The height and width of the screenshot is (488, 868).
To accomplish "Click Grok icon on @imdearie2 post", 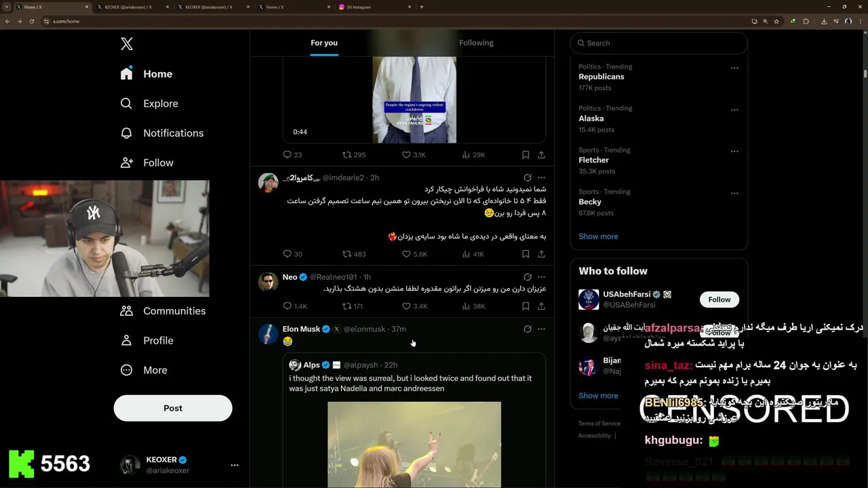I will point(527,178).
